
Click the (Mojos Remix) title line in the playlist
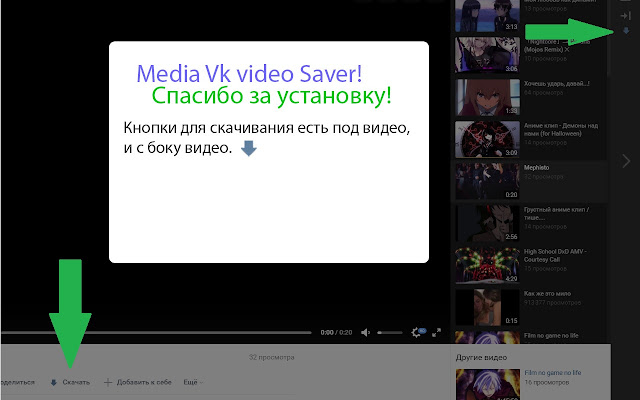[546, 49]
